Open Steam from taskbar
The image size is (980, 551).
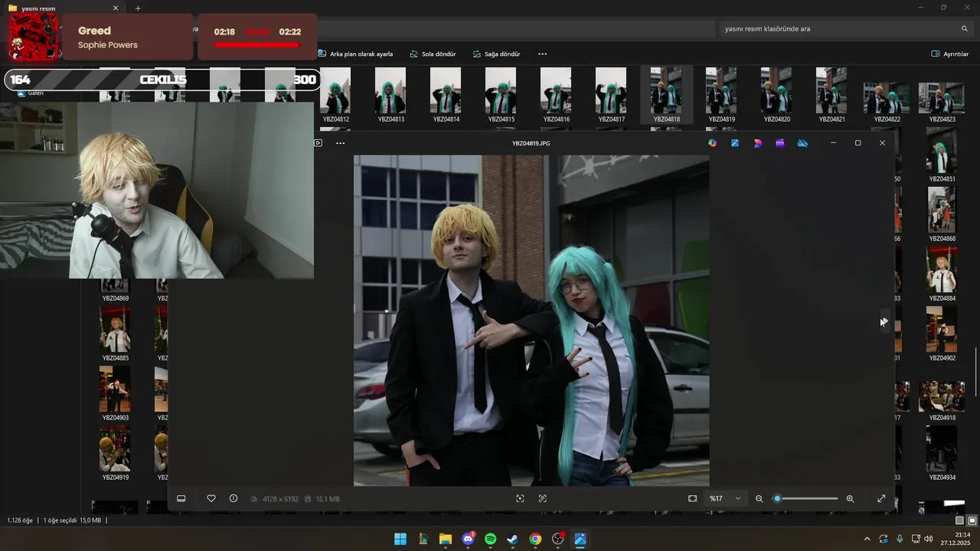point(513,539)
